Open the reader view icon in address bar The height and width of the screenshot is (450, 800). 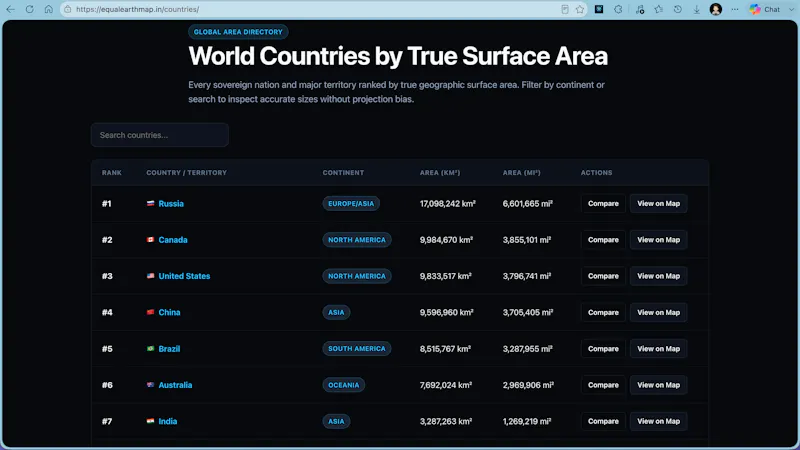click(x=565, y=9)
